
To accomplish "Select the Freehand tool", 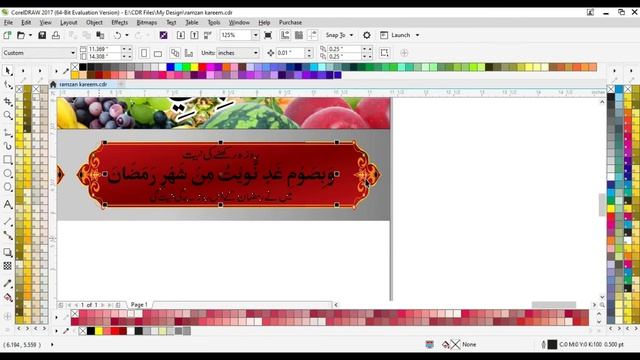I will coord(8,132).
